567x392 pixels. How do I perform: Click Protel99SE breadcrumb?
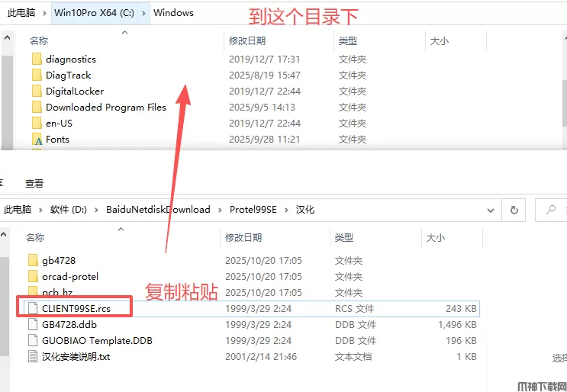(x=253, y=210)
